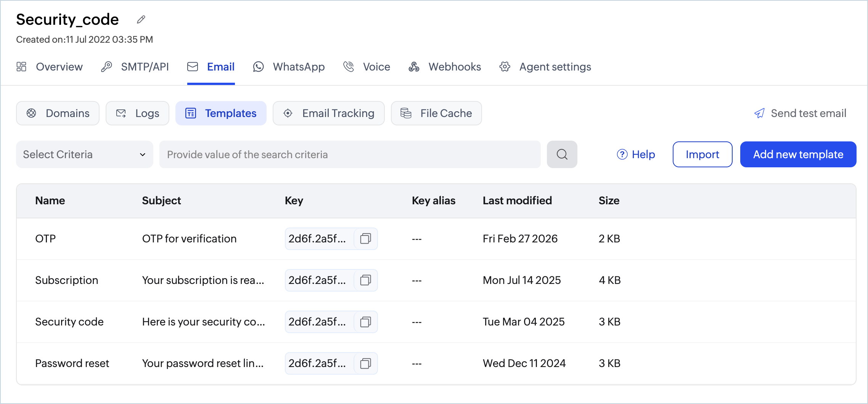
Task: Open the File Cache sub-tab
Action: pyautogui.click(x=436, y=113)
